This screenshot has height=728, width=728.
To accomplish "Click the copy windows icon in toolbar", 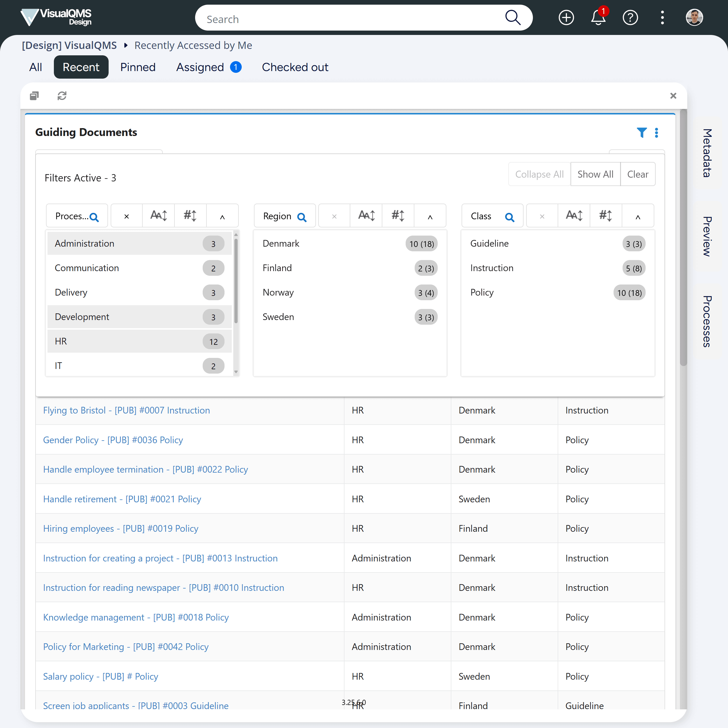I will [34, 96].
